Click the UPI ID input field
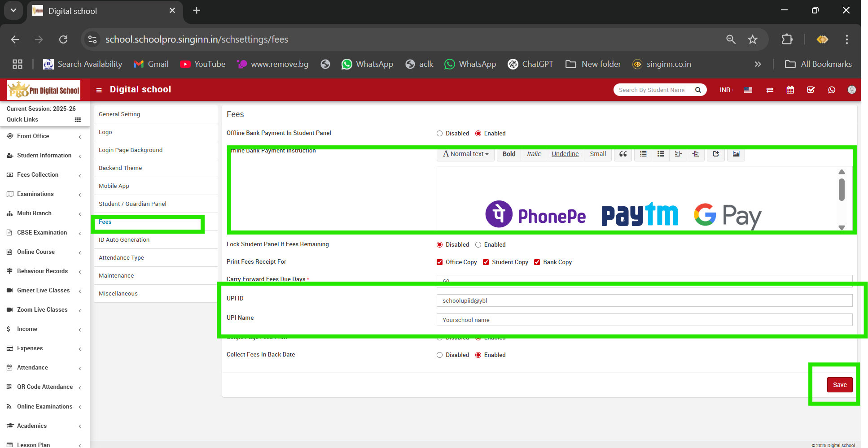This screenshot has height=448, width=868. (644, 300)
